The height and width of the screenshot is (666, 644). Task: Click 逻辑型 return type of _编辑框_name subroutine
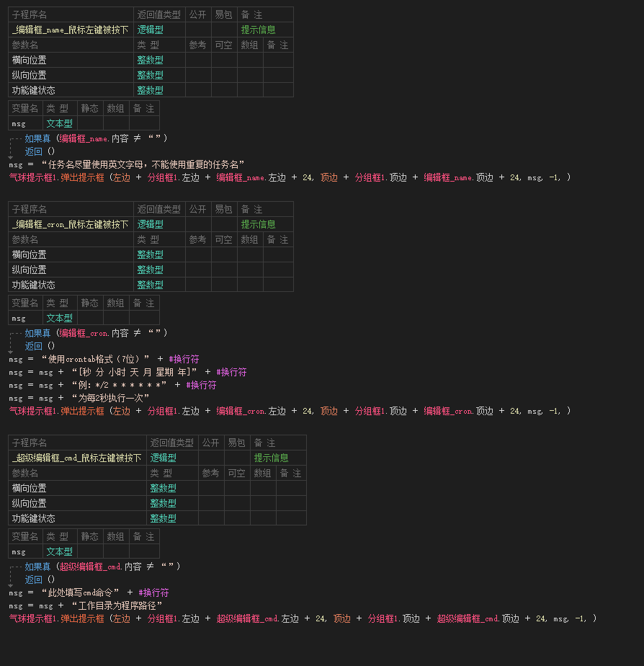[x=151, y=30]
